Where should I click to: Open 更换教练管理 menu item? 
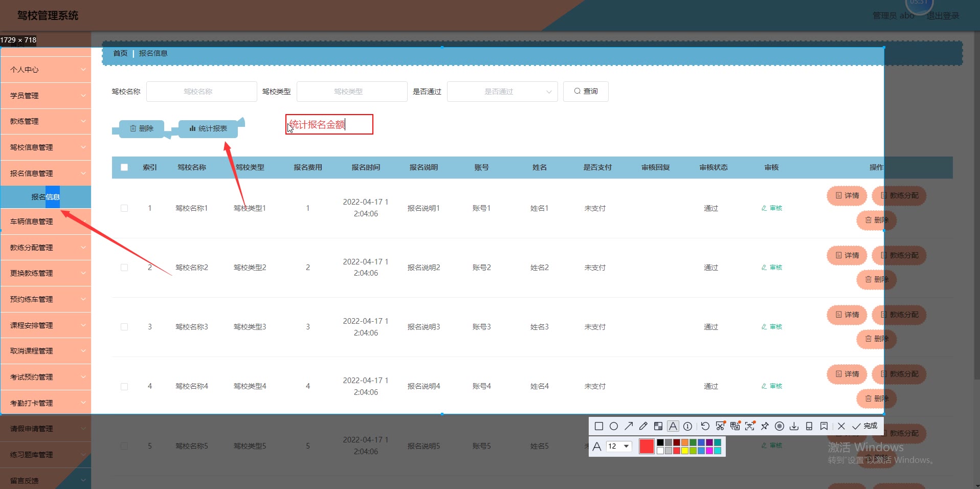pyautogui.click(x=46, y=273)
